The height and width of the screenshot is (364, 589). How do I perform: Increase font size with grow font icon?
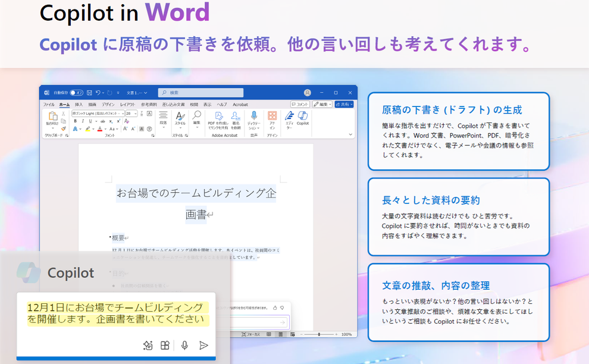point(125,129)
